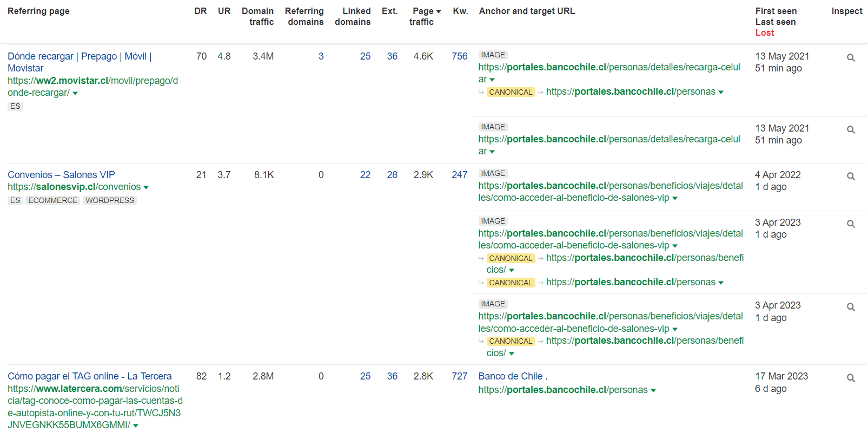Screen dimensions: 868x432
Task: Open the 'Convenios – Salones VIP' page title
Action: coord(61,175)
